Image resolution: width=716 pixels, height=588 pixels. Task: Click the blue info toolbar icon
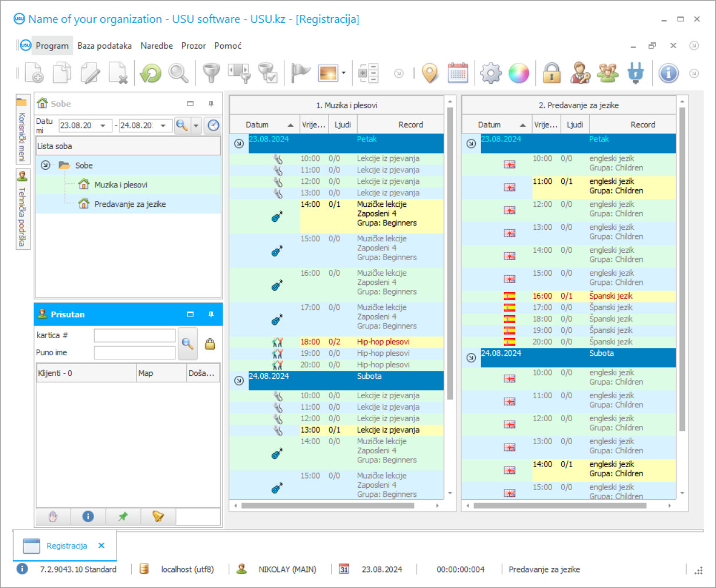point(668,73)
